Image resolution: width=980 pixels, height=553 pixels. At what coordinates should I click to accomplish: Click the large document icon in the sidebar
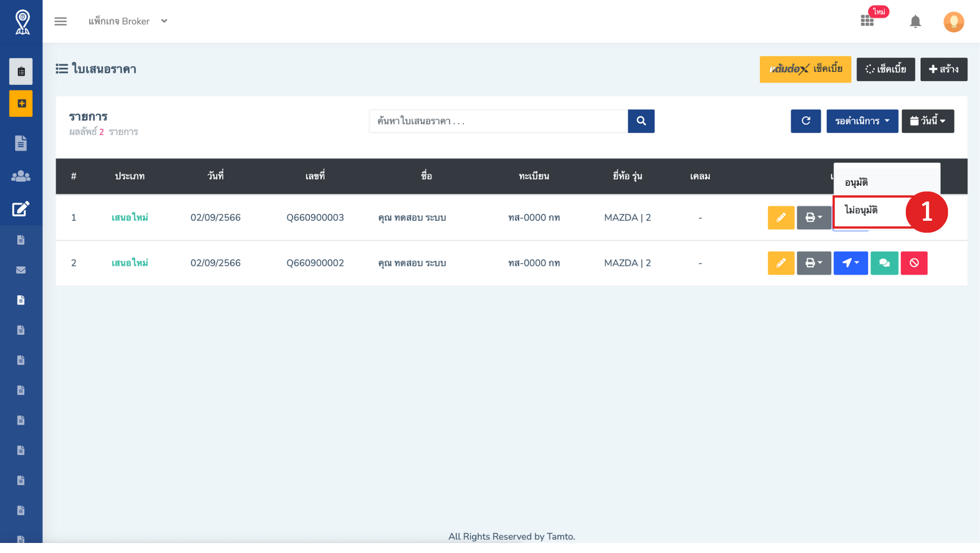pos(21,143)
